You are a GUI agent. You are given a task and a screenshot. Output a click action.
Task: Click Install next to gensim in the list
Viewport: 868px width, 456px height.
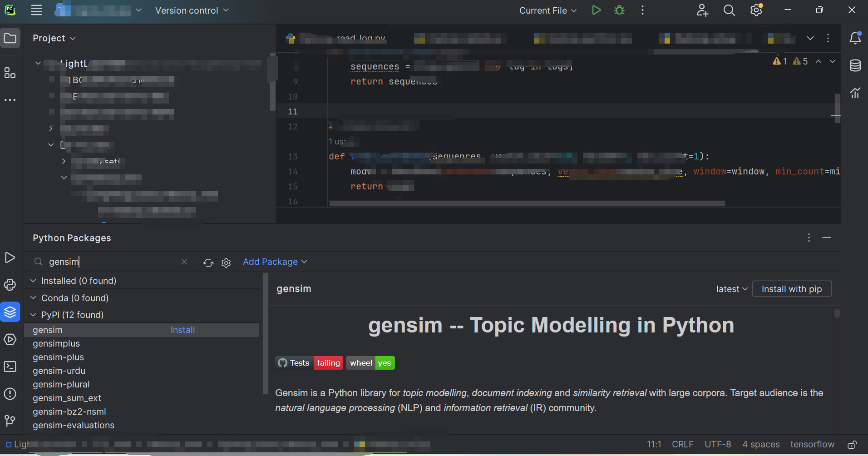pyautogui.click(x=182, y=330)
